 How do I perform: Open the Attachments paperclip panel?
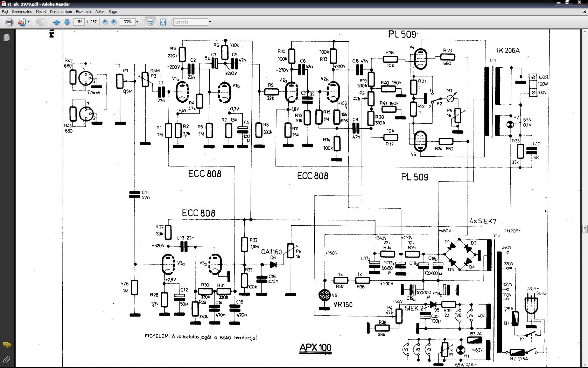[6, 359]
